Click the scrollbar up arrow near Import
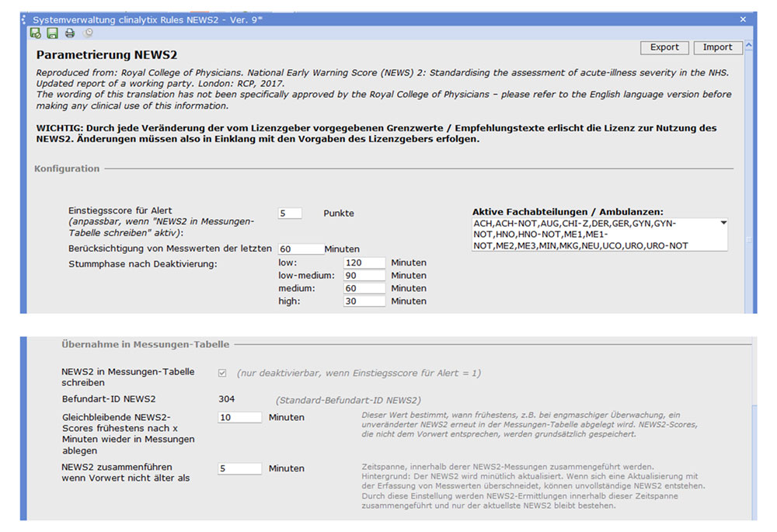 click(x=748, y=47)
